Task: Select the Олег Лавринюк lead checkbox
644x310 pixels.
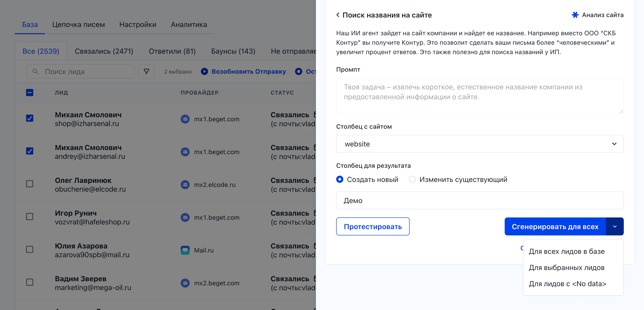Action: tap(30, 184)
